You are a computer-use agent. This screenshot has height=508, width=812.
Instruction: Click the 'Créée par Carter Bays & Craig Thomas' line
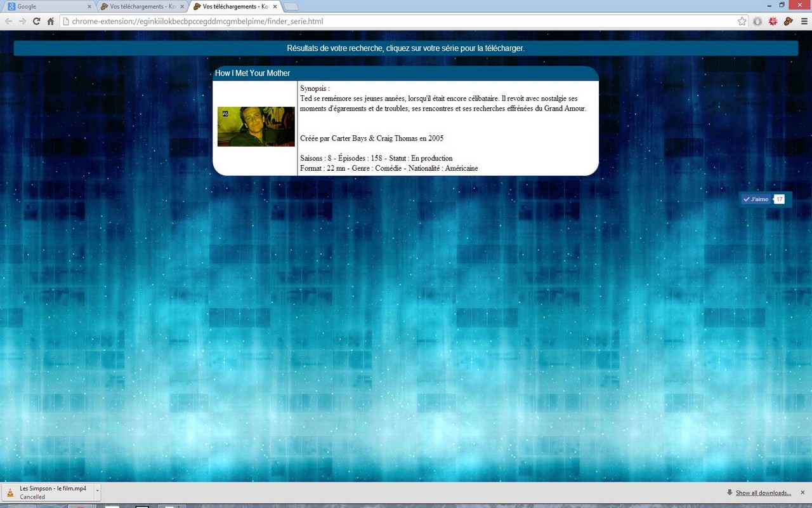pyautogui.click(x=372, y=138)
